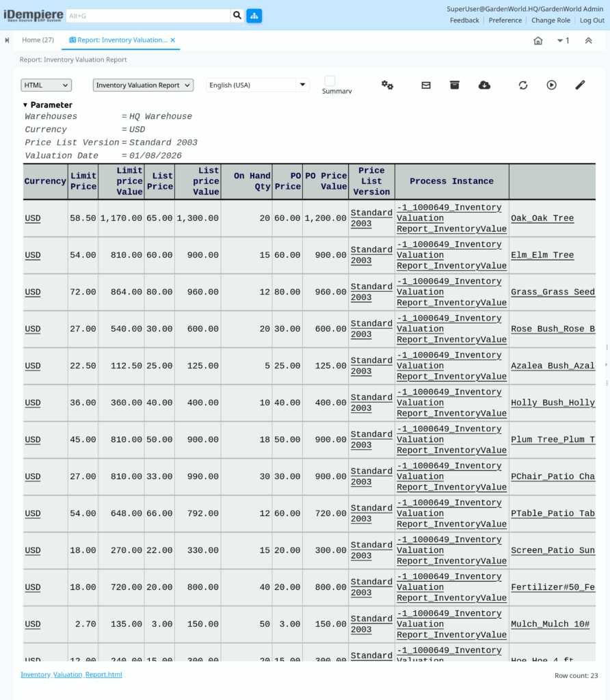Screen dimensions: 610x700
Task: Click the archive box icon
Action: [455, 85]
